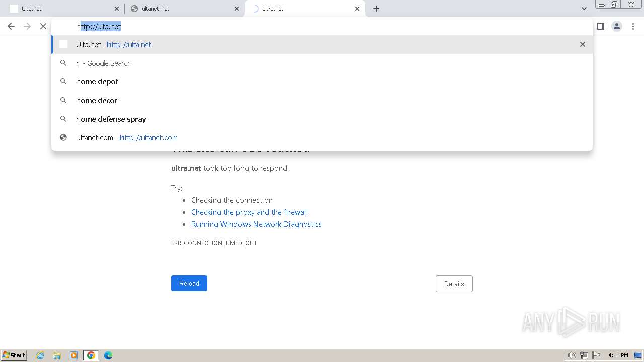Close the Ulta.net tab
Screen dimensions: 644x362
[x=117, y=9]
